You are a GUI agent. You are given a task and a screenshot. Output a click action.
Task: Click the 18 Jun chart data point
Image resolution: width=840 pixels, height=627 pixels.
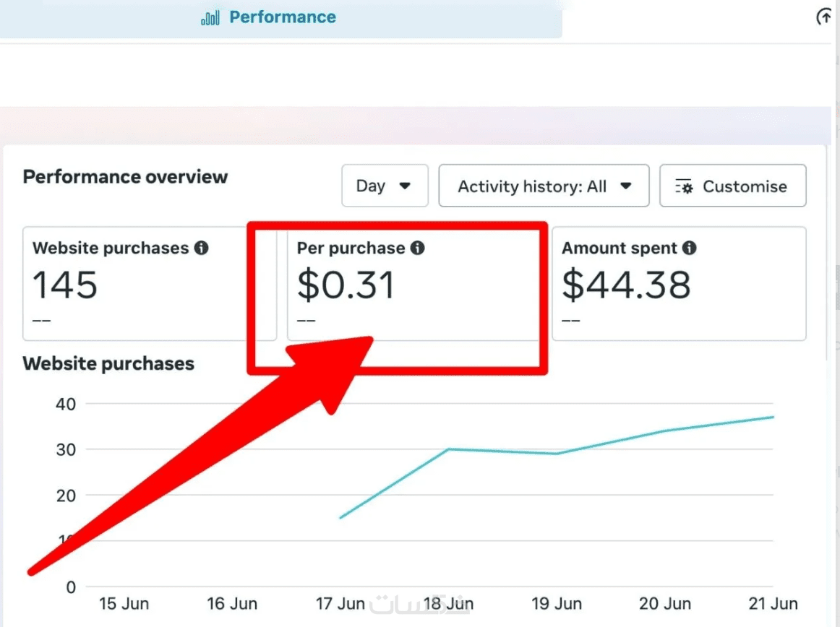click(x=448, y=449)
